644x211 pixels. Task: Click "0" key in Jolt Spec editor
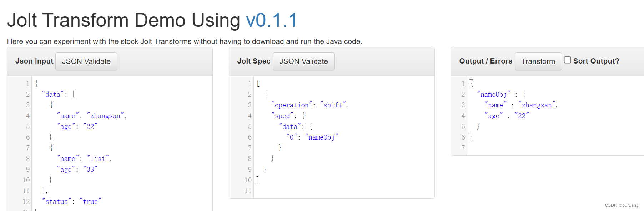coord(292,137)
